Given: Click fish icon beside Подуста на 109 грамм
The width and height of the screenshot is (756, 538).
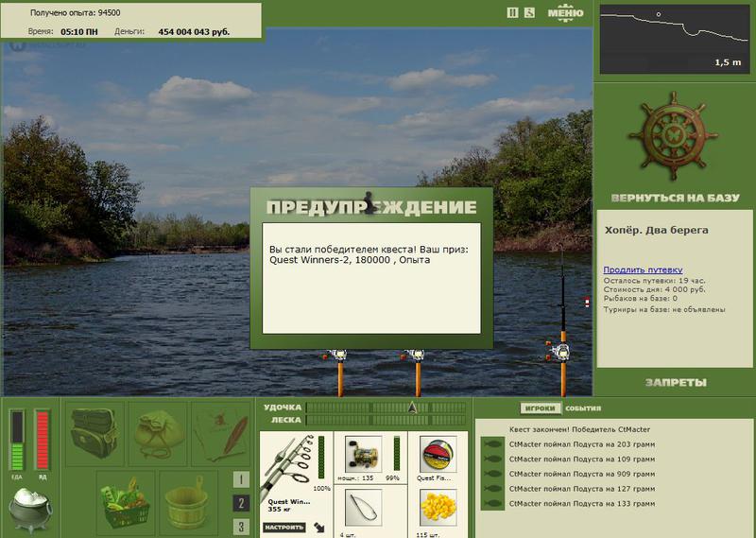Looking at the screenshot, I should (492, 460).
